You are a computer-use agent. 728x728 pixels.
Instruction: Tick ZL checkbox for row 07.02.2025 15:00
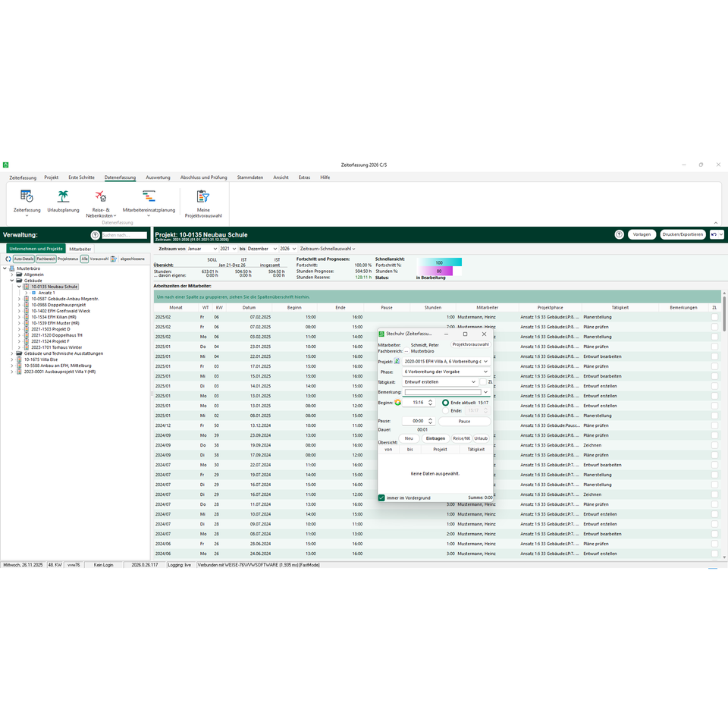point(714,317)
